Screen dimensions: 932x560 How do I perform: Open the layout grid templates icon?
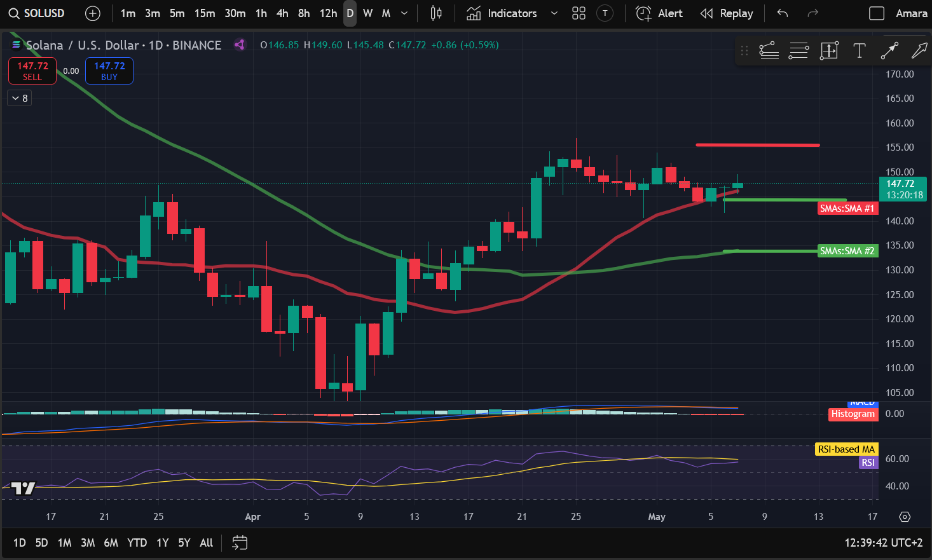click(x=579, y=13)
